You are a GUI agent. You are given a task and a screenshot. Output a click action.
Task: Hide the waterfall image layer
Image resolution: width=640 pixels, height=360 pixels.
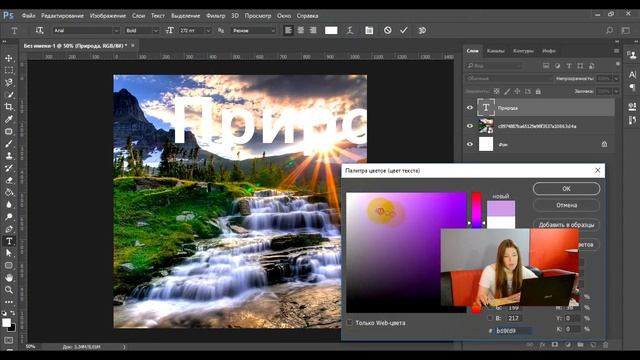tap(470, 126)
